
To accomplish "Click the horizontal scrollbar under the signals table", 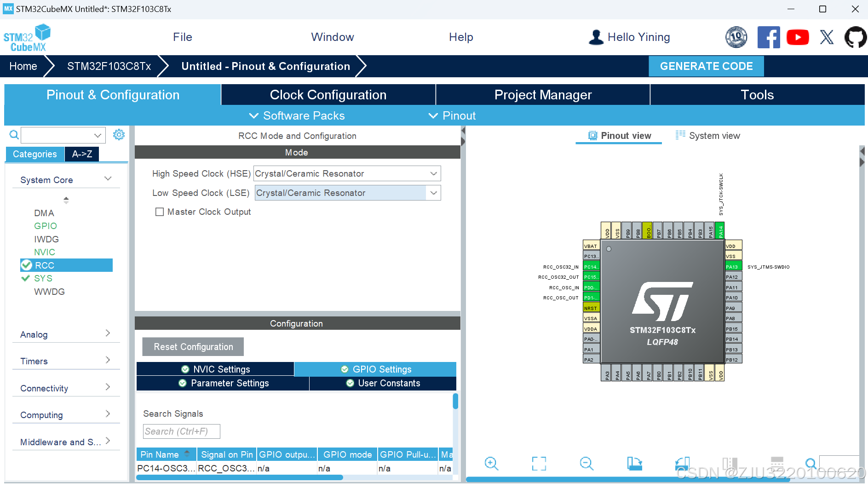I will [x=240, y=477].
